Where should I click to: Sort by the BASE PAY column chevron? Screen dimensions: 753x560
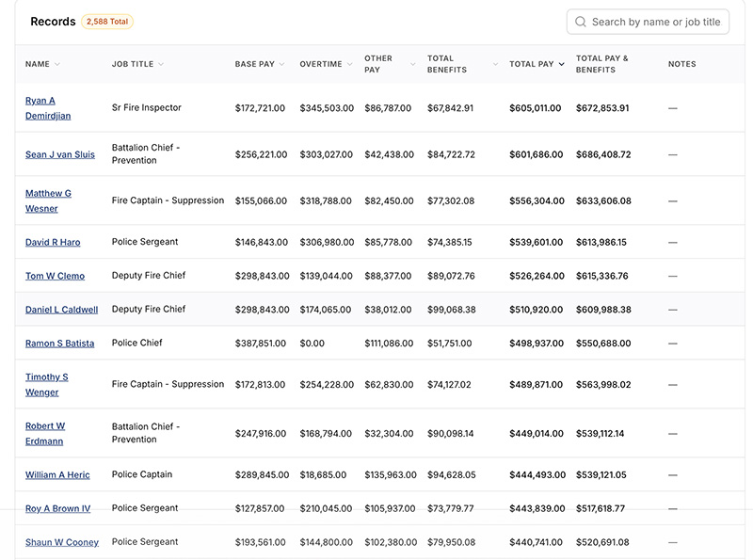[x=281, y=64]
